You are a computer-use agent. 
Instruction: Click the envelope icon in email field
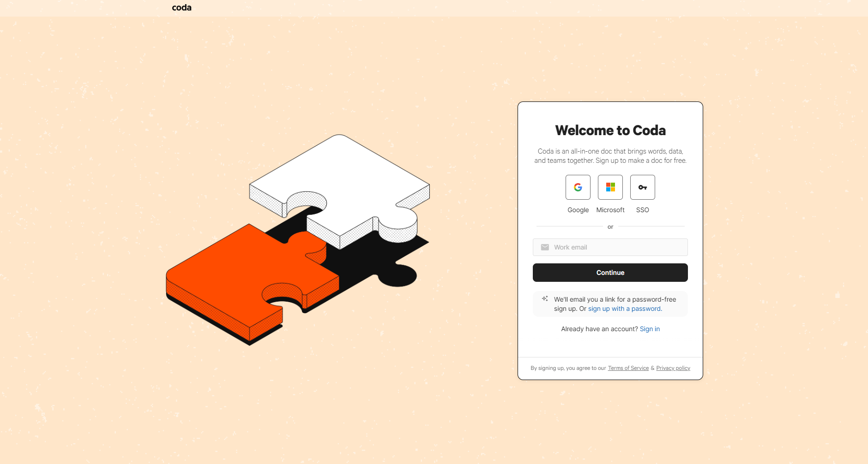tap(545, 247)
